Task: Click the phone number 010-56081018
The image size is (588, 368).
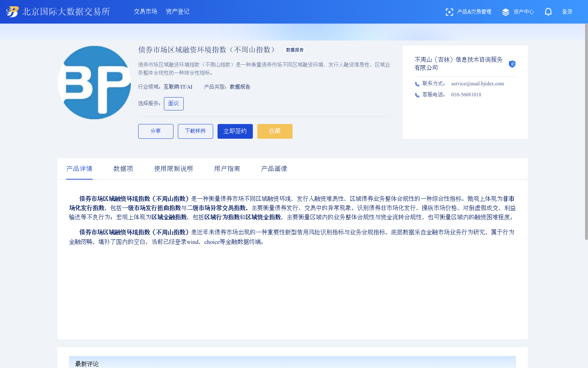Action: (x=466, y=95)
